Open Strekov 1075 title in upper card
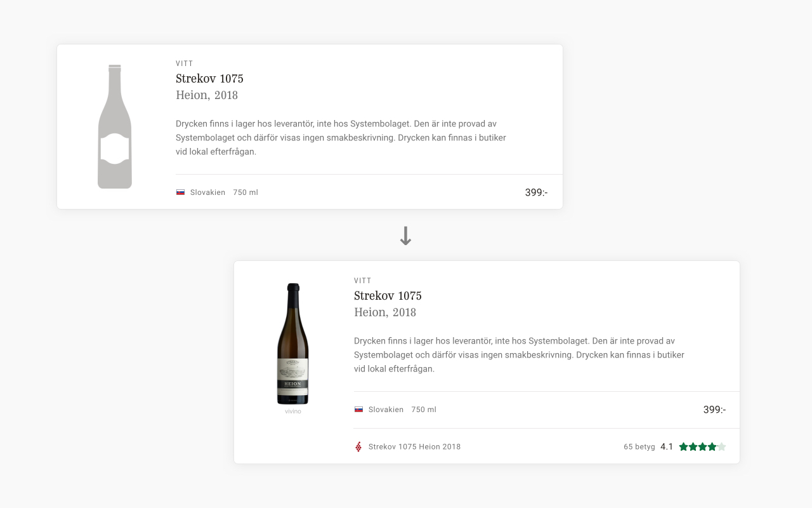 (209, 79)
